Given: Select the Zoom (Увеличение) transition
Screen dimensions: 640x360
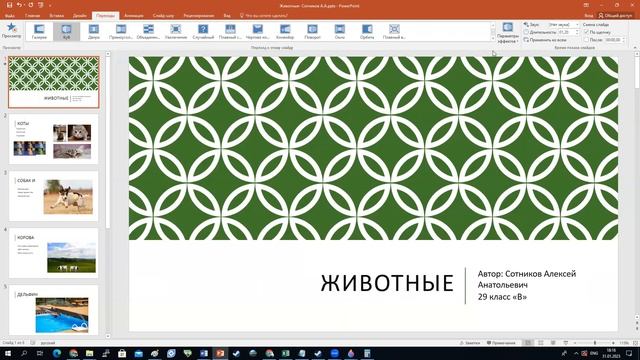Looking at the screenshot, I should 176,31.
